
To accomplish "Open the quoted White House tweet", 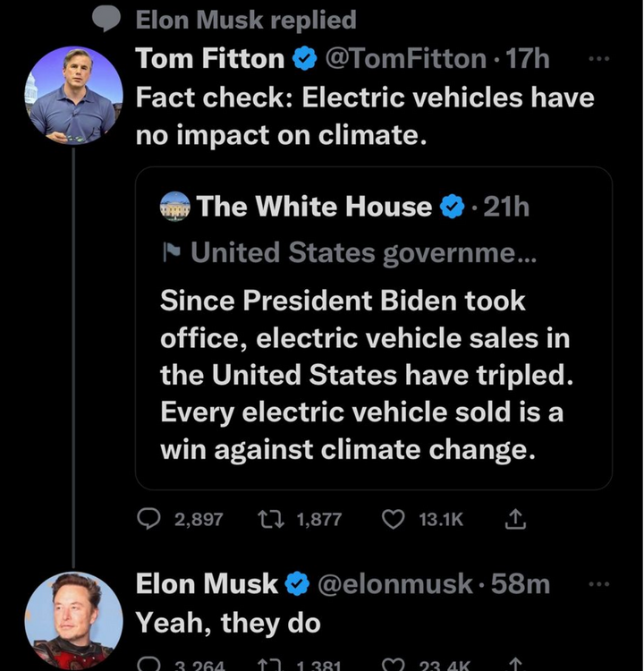I will point(373,376).
